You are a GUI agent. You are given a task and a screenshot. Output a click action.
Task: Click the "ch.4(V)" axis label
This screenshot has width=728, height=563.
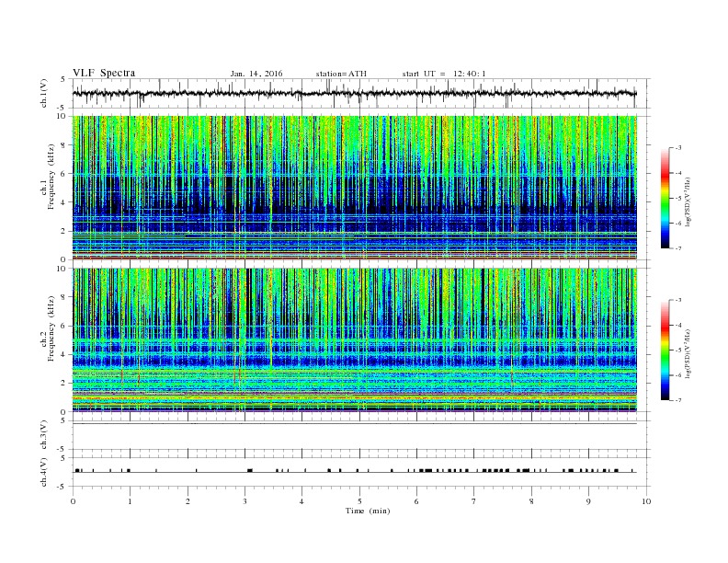coord(44,473)
